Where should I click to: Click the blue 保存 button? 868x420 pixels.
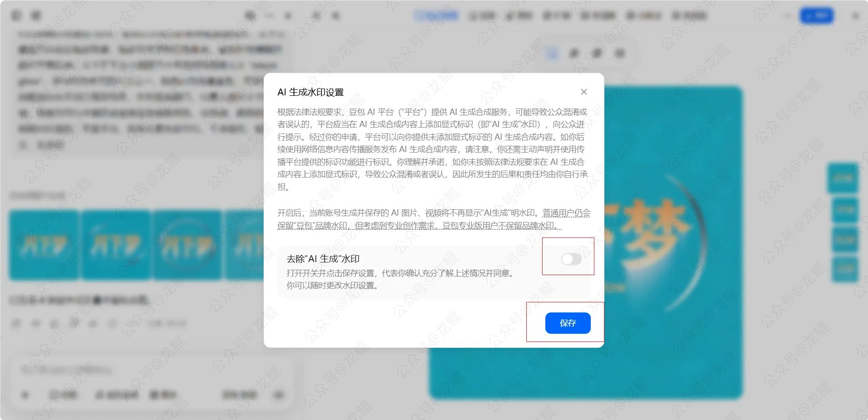click(568, 323)
